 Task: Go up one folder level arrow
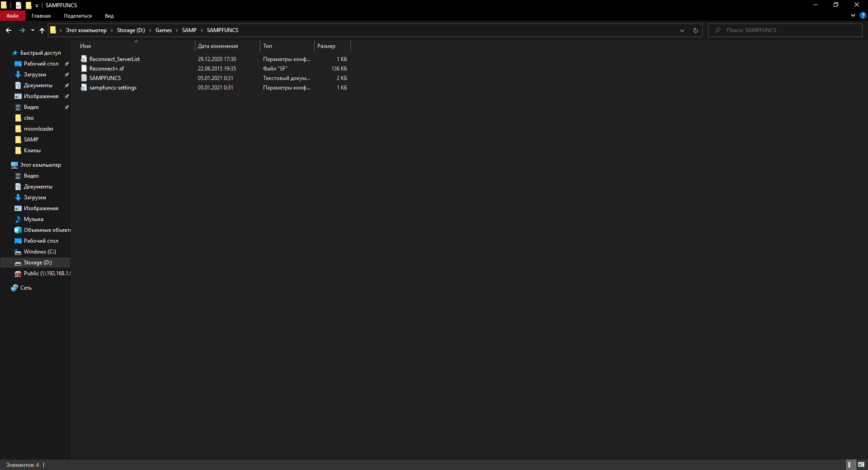(42, 30)
